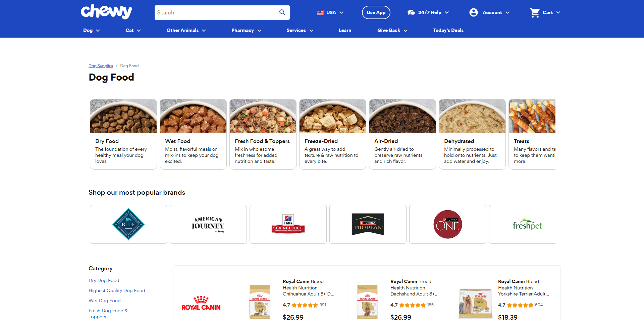Open the Yorkshire Terrier product image
Screen dimensions: 644x320
click(475, 303)
